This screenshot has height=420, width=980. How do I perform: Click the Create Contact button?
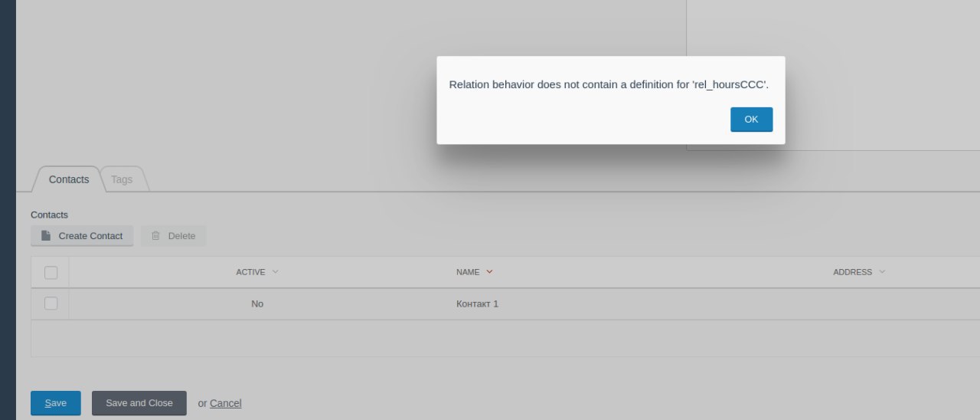tap(82, 236)
